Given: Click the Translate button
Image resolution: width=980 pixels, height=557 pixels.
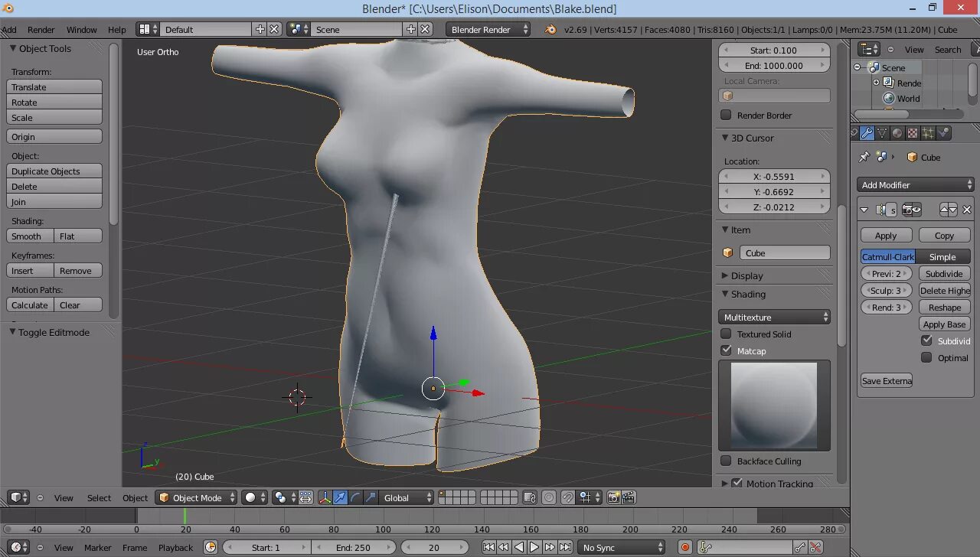Looking at the screenshot, I should tap(54, 86).
